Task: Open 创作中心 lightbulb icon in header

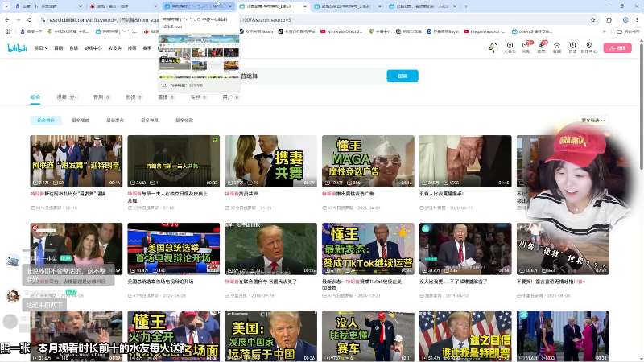Action: click(x=589, y=47)
